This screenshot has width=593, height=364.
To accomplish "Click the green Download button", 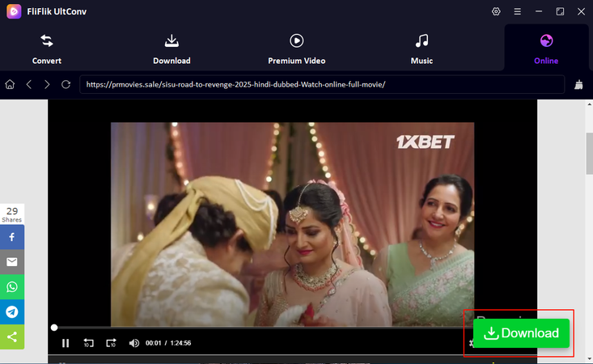I will [x=521, y=333].
